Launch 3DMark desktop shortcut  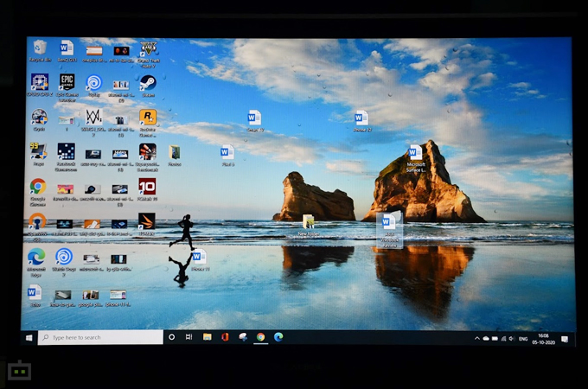tap(147, 224)
